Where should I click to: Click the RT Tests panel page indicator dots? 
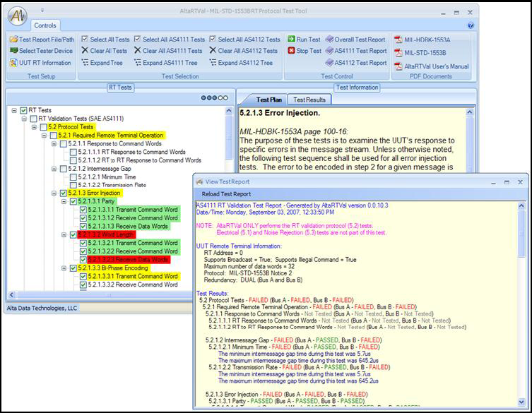(214, 97)
